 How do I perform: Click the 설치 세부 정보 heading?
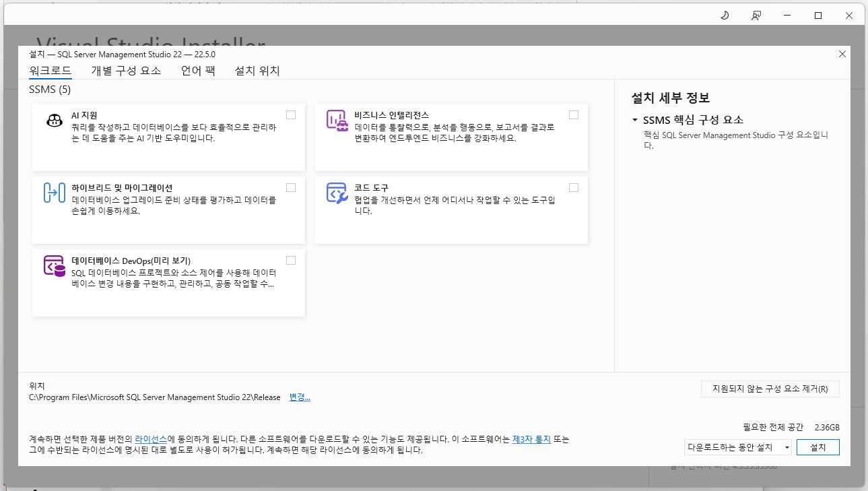[671, 98]
